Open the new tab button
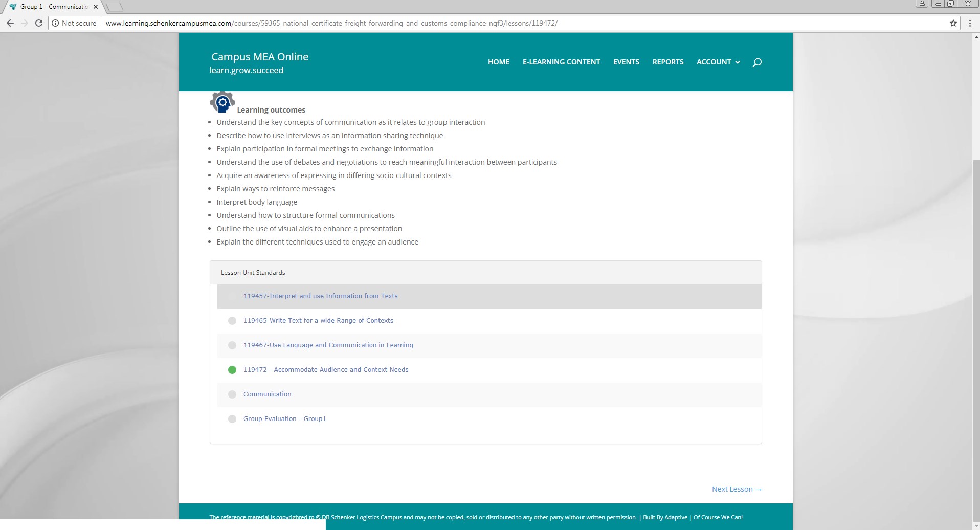 [x=115, y=7]
